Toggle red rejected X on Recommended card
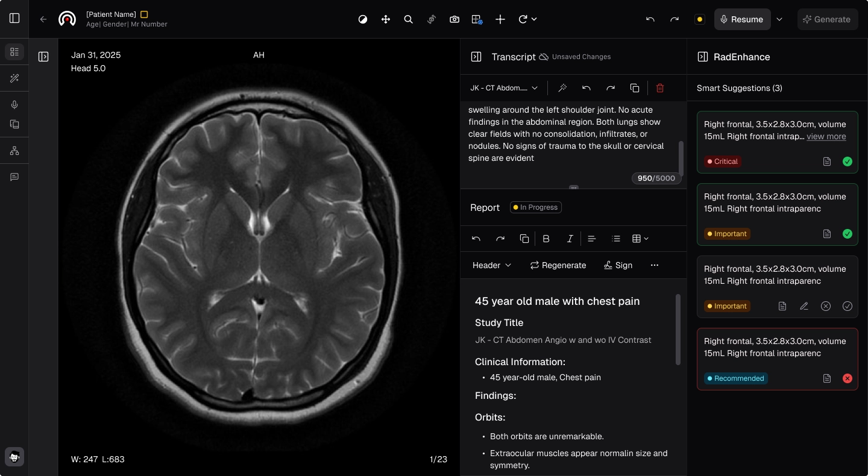 point(848,378)
